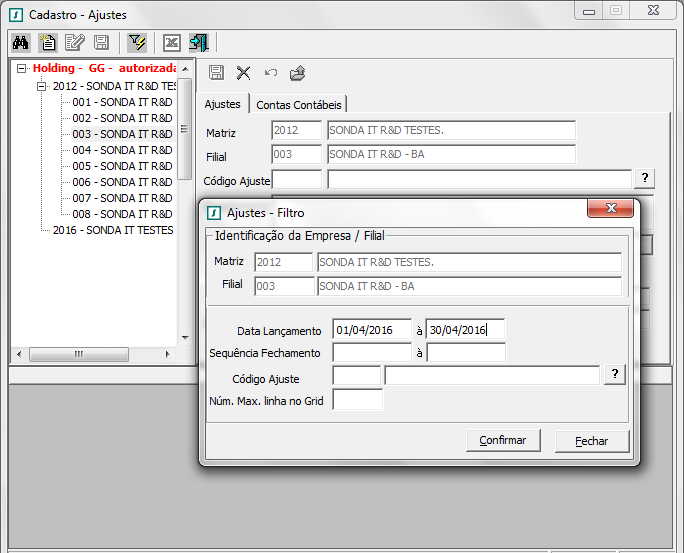Select the Ajustes tab
Image resolution: width=684 pixels, height=553 pixels.
[222, 104]
